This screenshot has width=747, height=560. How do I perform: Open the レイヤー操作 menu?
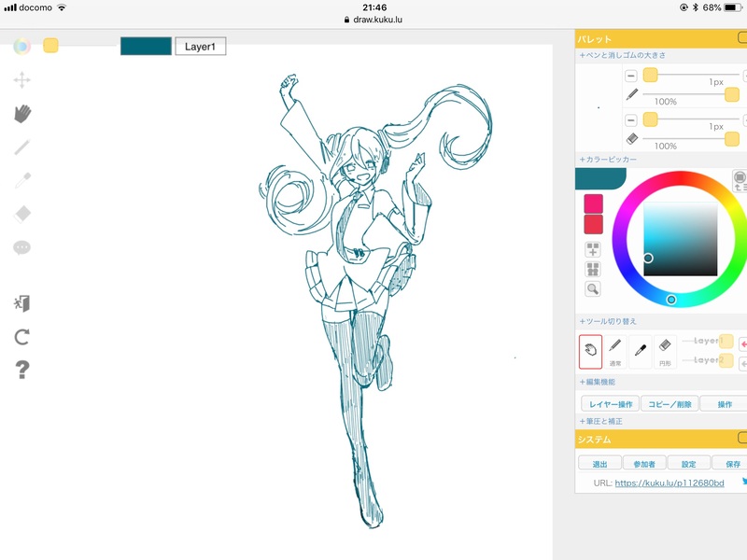click(611, 404)
